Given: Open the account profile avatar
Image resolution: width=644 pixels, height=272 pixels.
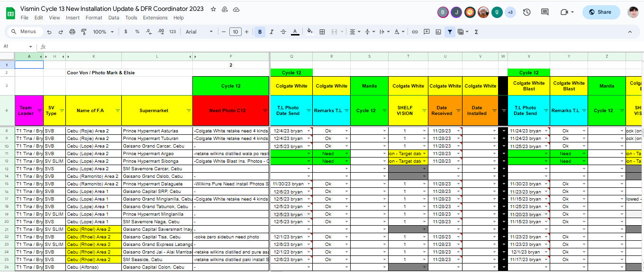Looking at the screenshot, I should (633, 12).
